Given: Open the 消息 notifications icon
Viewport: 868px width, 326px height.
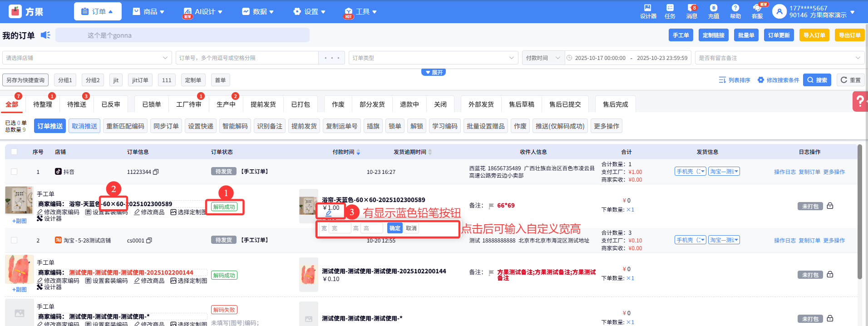Looking at the screenshot, I should click(x=691, y=11).
